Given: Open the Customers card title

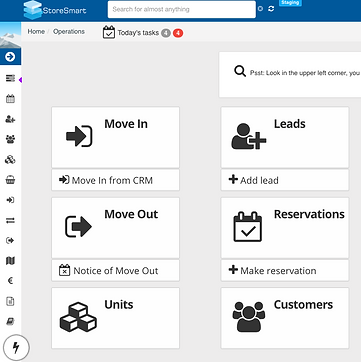Looking at the screenshot, I should click(303, 305).
